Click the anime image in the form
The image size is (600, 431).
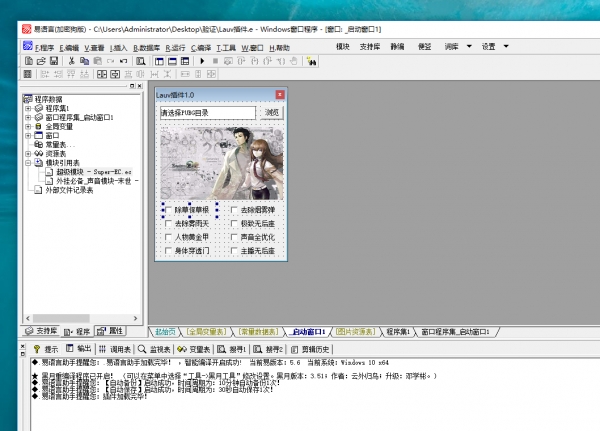(222, 164)
